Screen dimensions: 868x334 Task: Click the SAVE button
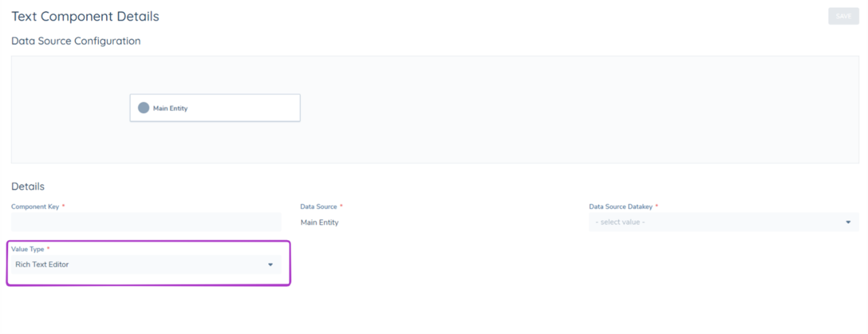pyautogui.click(x=843, y=16)
